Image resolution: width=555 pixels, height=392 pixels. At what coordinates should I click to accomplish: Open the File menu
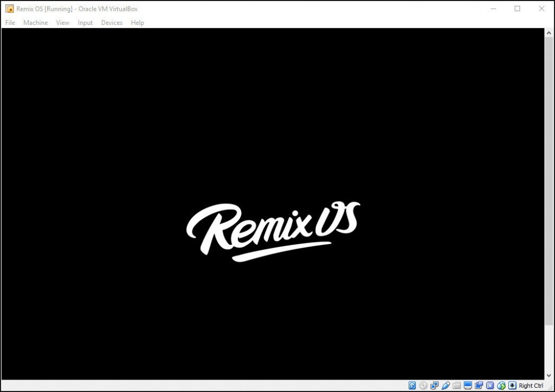pyautogui.click(x=10, y=23)
